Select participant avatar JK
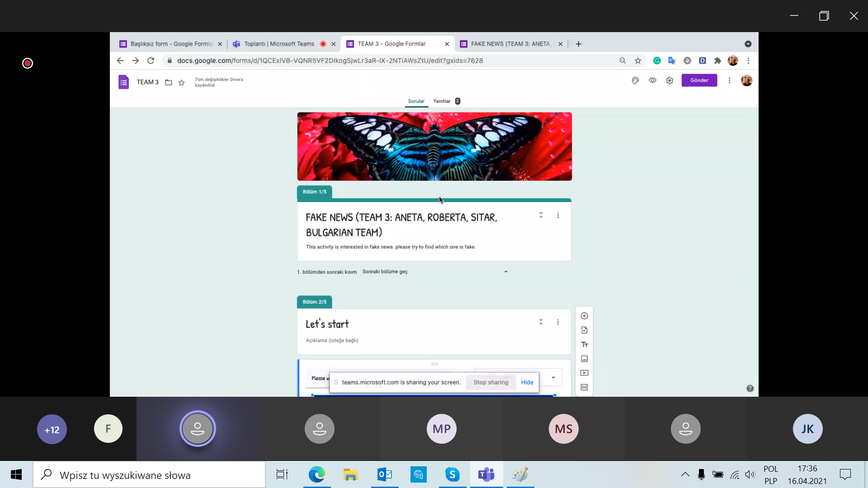The width and height of the screenshot is (868, 488). (808, 429)
